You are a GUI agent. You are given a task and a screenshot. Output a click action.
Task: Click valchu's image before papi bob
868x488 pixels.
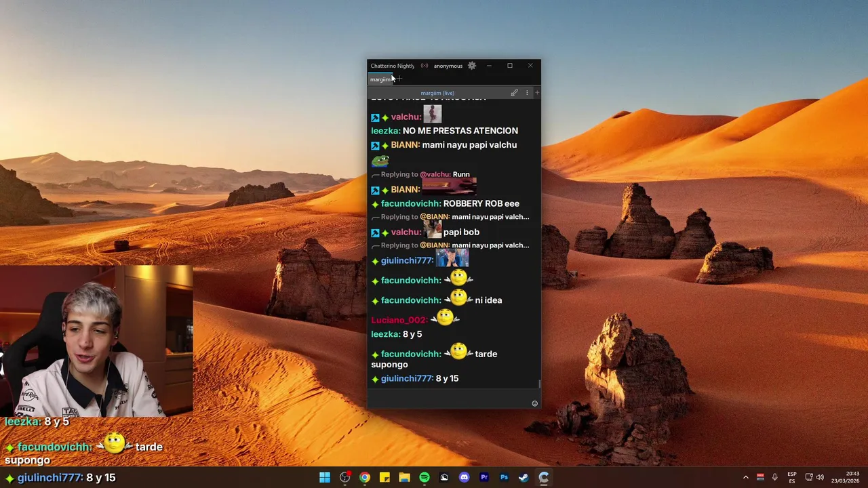(433, 230)
